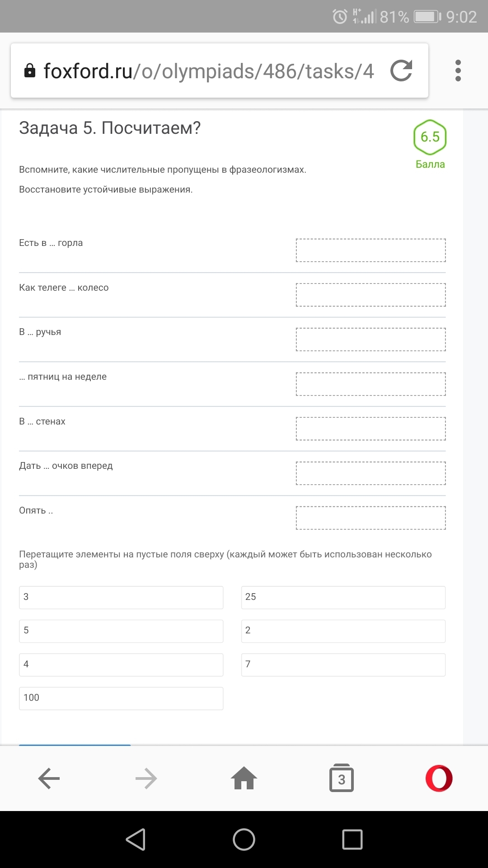
Task: Tap the lock icon in address bar
Action: pyautogui.click(x=30, y=71)
